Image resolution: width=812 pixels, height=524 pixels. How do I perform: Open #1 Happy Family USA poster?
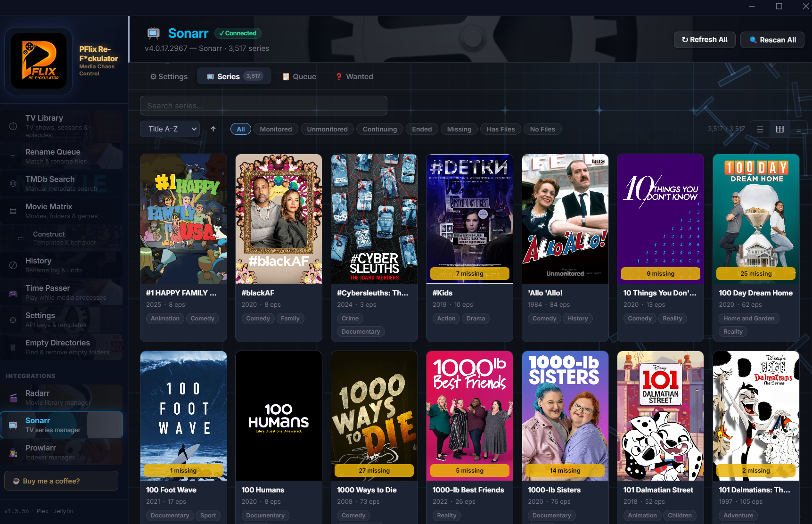pos(183,219)
